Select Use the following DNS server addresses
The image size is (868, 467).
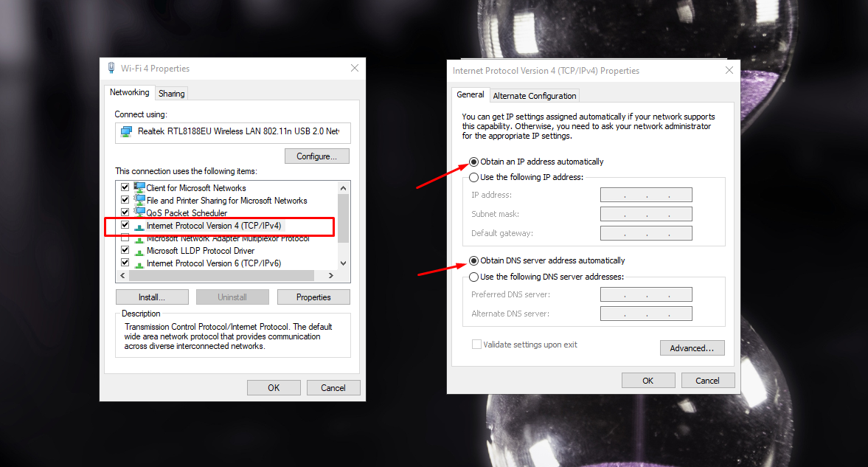(x=474, y=277)
